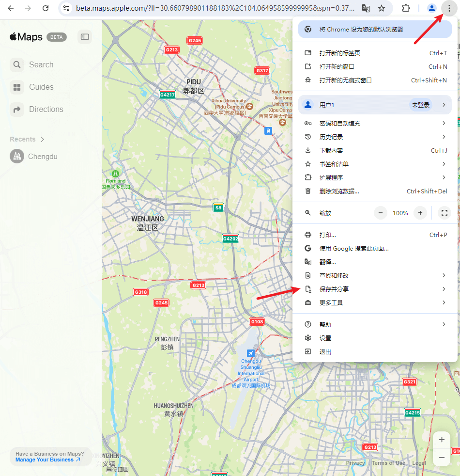
Task: Expand the 保存并分享 submenu
Action: coord(334,289)
